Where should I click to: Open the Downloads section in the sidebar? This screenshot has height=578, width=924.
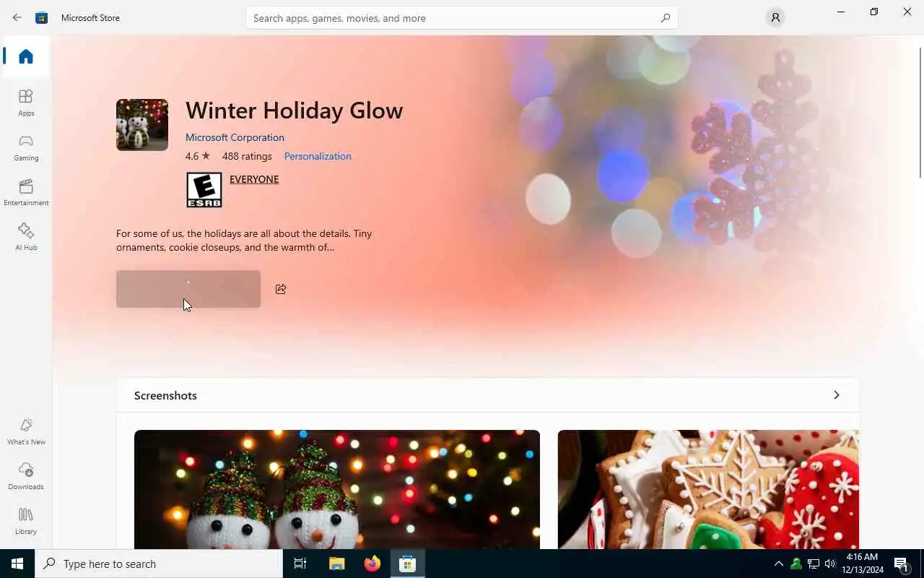point(26,476)
